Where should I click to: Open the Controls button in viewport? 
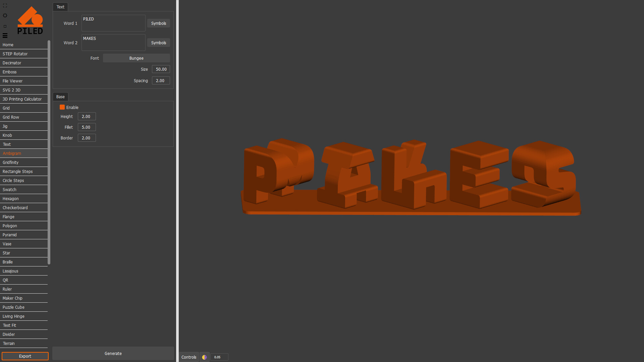coord(189,357)
